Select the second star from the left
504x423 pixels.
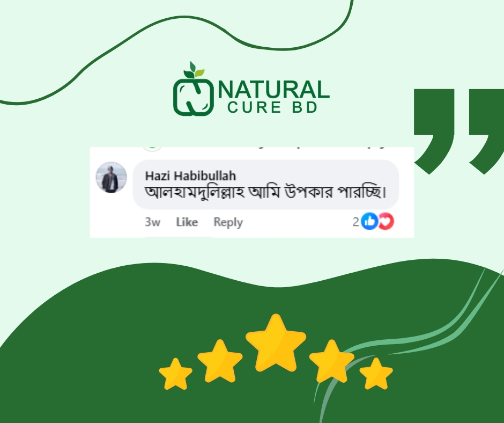(x=220, y=361)
